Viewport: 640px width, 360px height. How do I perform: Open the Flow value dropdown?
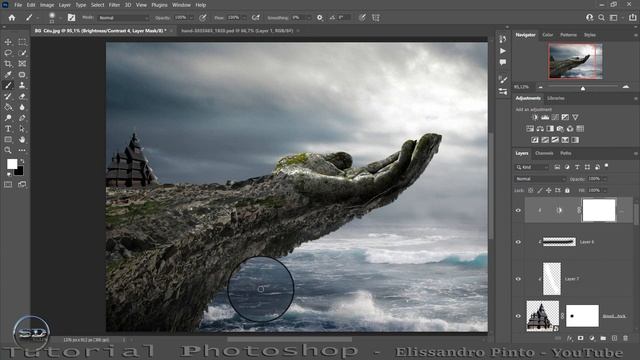click(x=244, y=18)
